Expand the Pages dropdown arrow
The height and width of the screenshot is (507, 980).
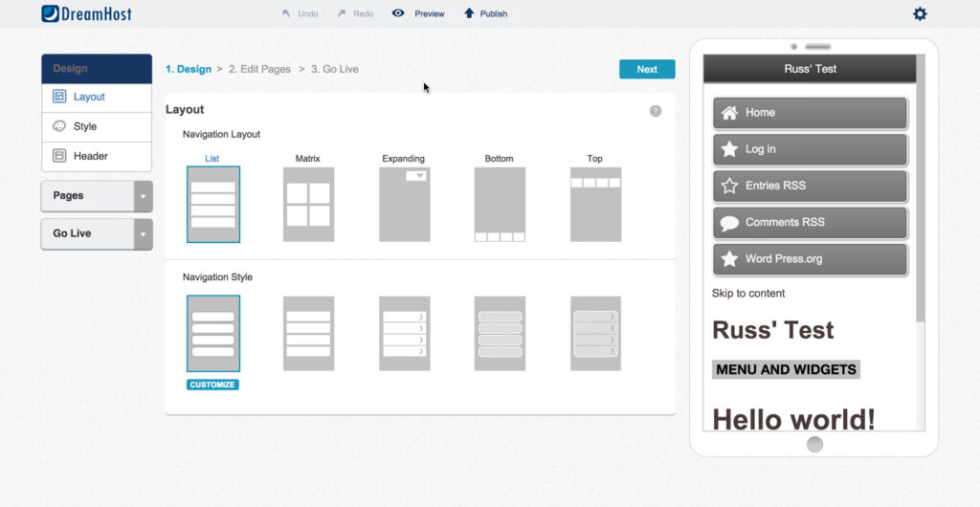pos(143,196)
